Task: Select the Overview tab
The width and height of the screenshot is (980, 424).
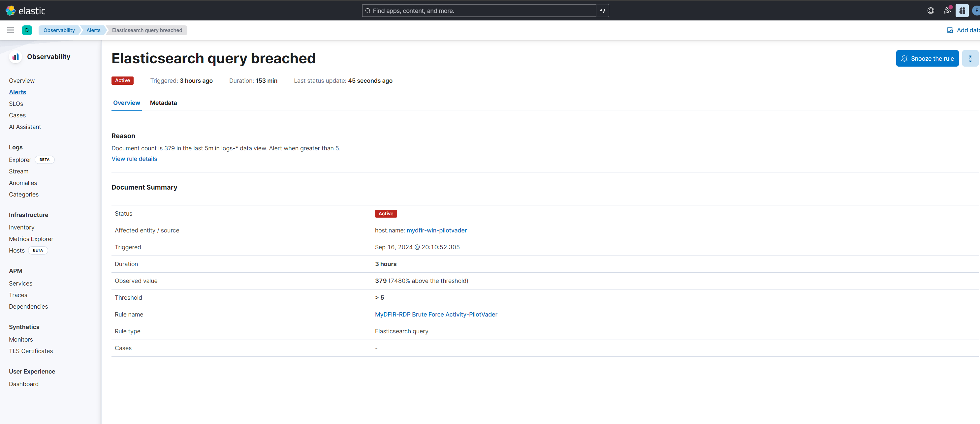Action: [x=126, y=103]
